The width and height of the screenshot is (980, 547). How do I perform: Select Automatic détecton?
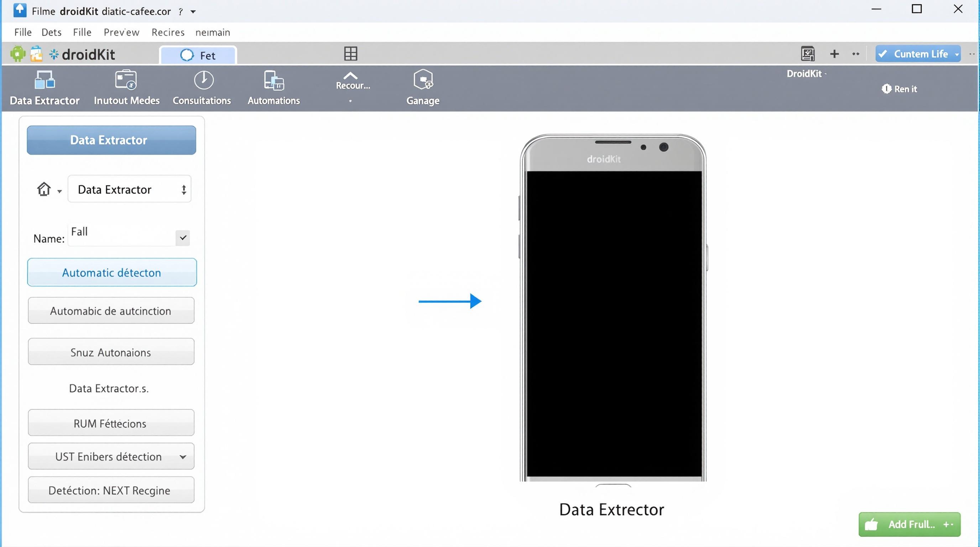[112, 272]
